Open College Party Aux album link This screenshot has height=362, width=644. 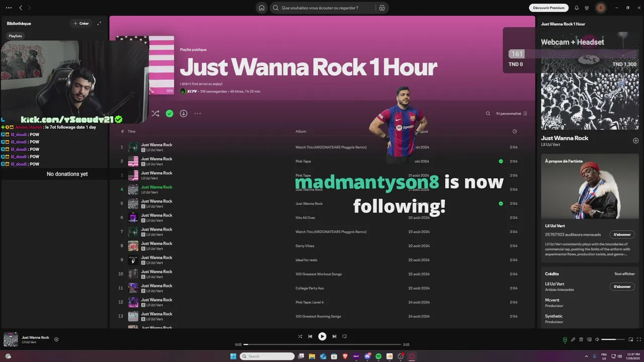(x=310, y=288)
